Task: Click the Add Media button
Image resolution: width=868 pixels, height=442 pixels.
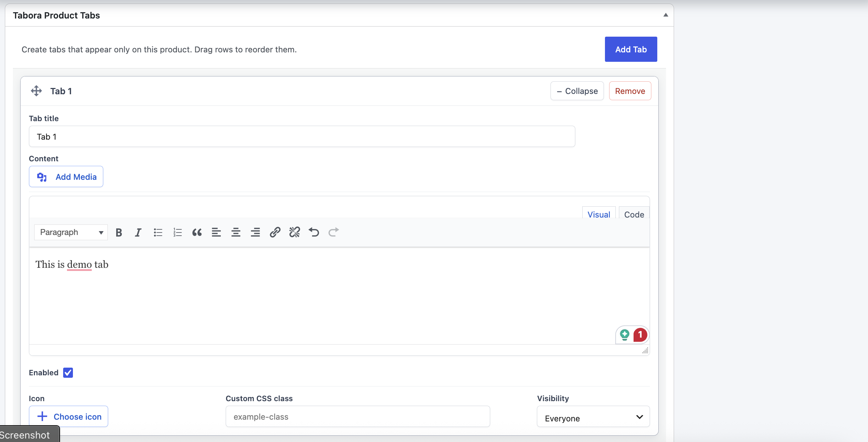Action: (66, 177)
